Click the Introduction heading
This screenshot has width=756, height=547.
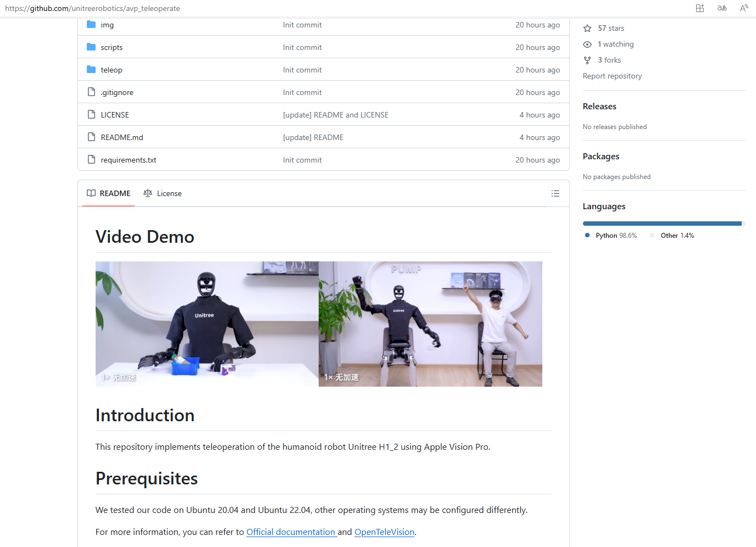(145, 415)
